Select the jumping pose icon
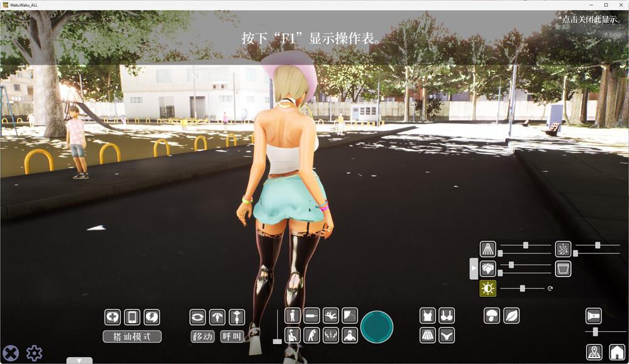 pos(331,316)
